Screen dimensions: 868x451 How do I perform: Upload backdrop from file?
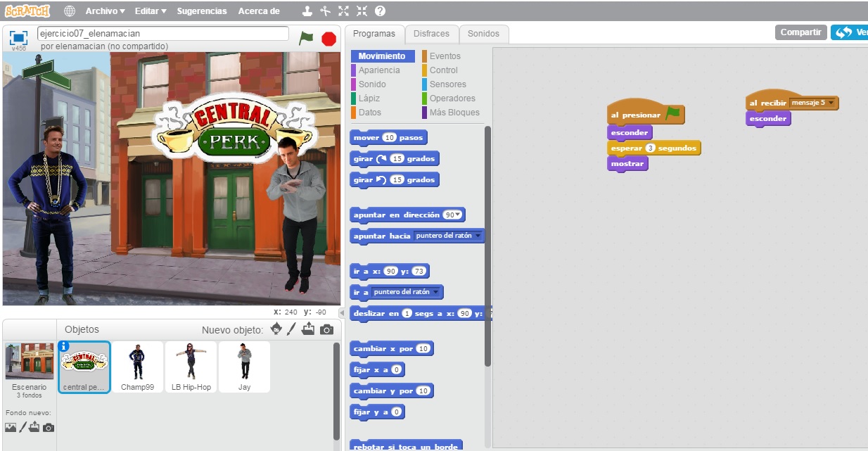[34, 427]
